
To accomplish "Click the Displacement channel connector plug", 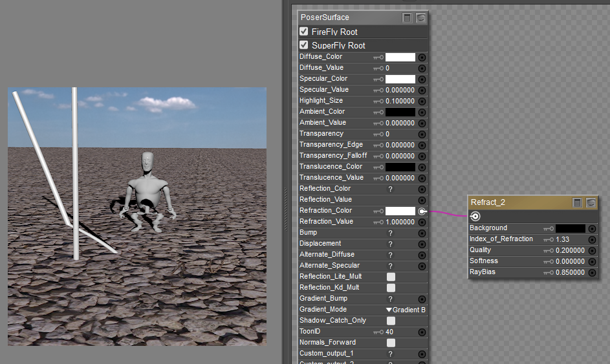I will (x=422, y=244).
